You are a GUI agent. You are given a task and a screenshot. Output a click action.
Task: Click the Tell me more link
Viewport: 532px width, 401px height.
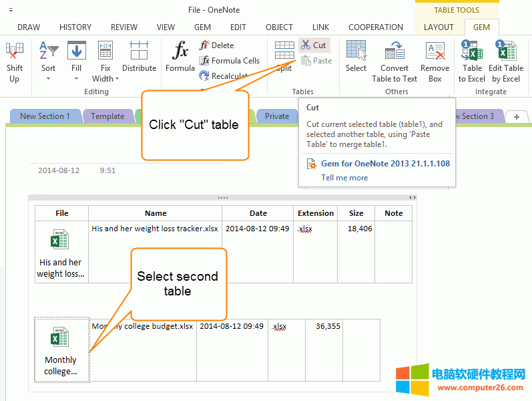tap(344, 178)
